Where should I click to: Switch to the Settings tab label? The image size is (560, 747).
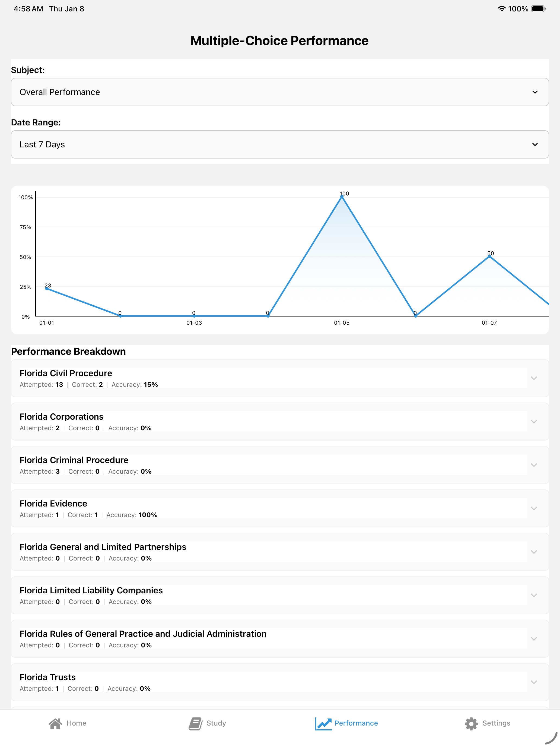496,723
